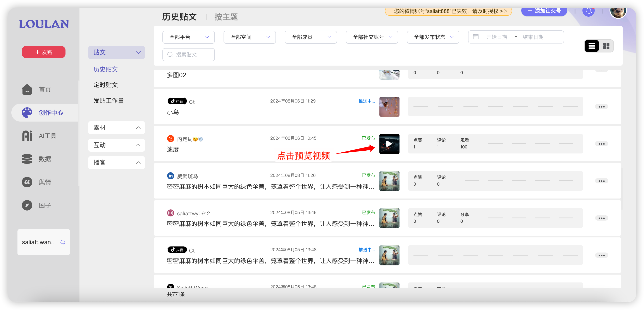Switch to grid view

tap(606, 46)
